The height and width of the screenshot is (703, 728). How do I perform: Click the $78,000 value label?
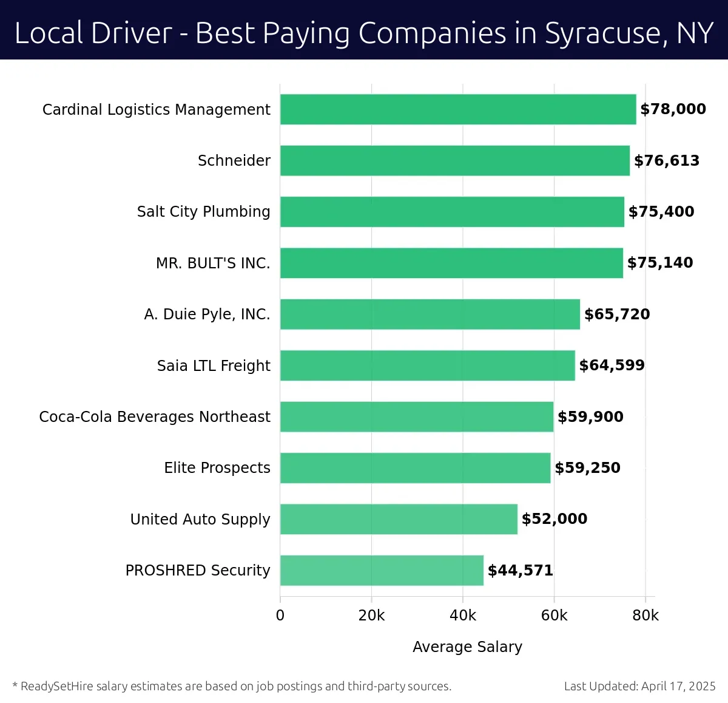673,109
